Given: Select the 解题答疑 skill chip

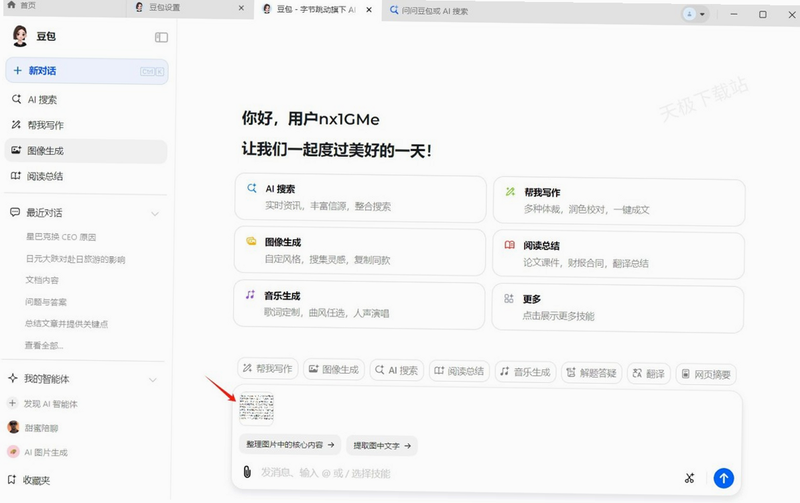Looking at the screenshot, I should tap(592, 373).
